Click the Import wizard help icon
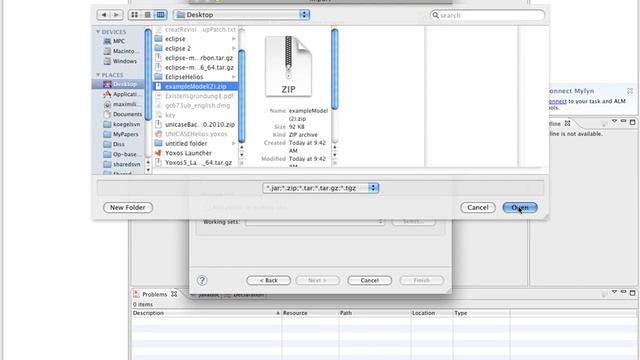 coord(202,280)
